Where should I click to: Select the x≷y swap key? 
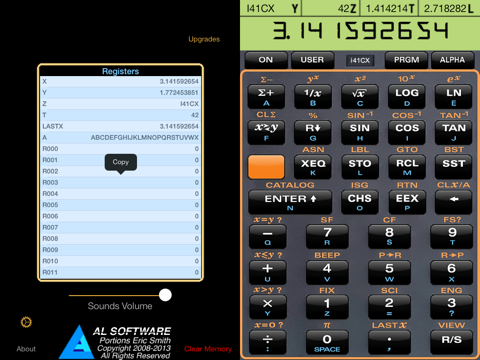point(266,131)
